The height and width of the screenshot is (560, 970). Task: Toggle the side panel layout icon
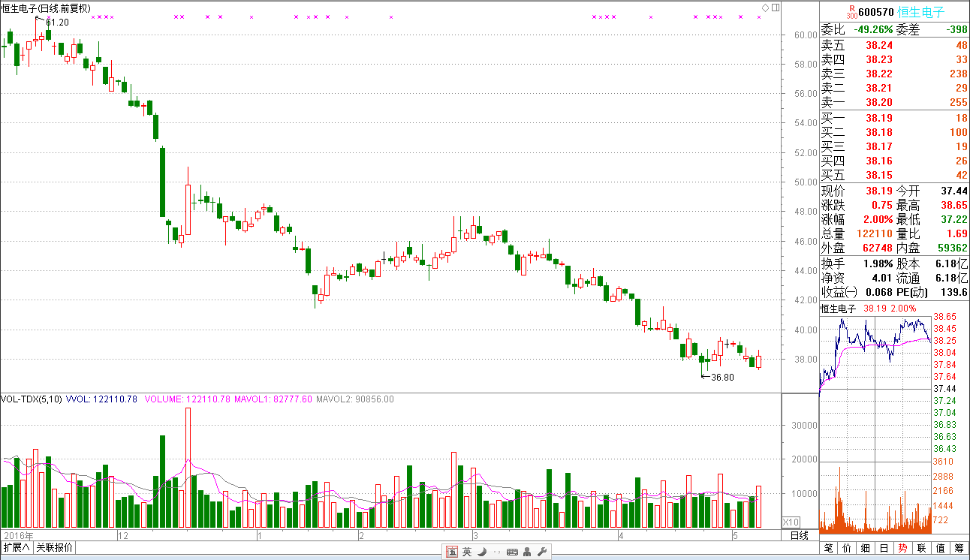coord(775,8)
